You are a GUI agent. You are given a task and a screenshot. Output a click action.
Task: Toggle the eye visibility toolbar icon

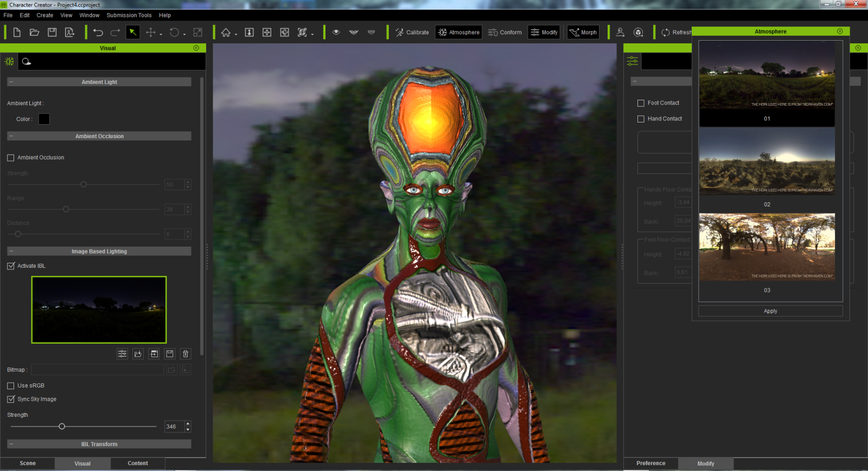coord(336,33)
